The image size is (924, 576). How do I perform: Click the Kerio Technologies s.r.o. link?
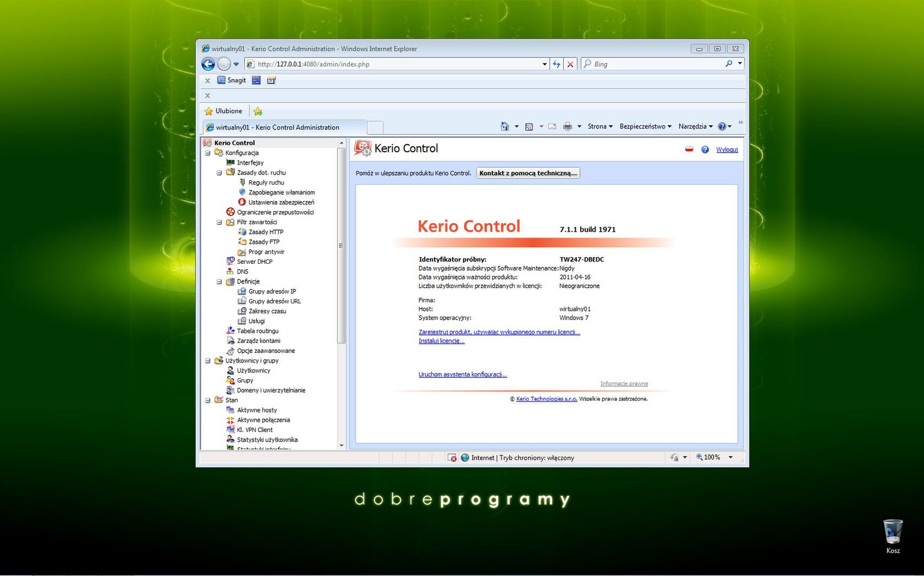547,399
